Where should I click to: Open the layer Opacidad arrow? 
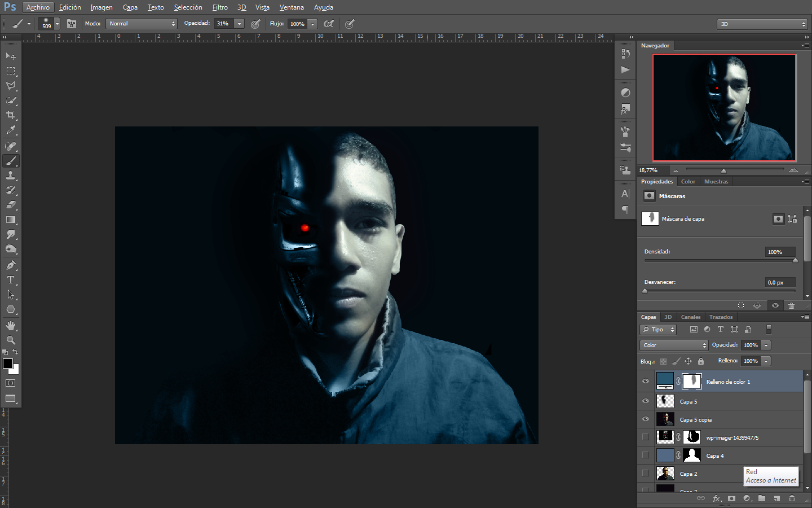click(766, 345)
